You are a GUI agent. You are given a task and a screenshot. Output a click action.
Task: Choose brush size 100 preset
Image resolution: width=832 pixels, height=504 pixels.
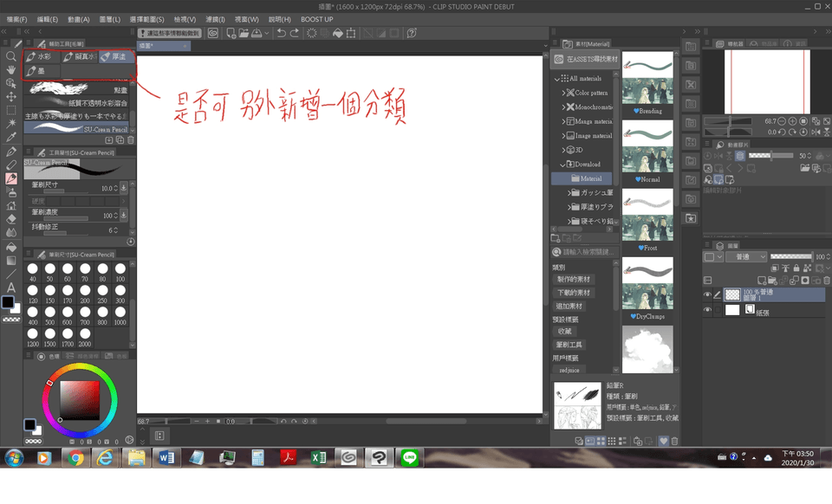[120, 270]
